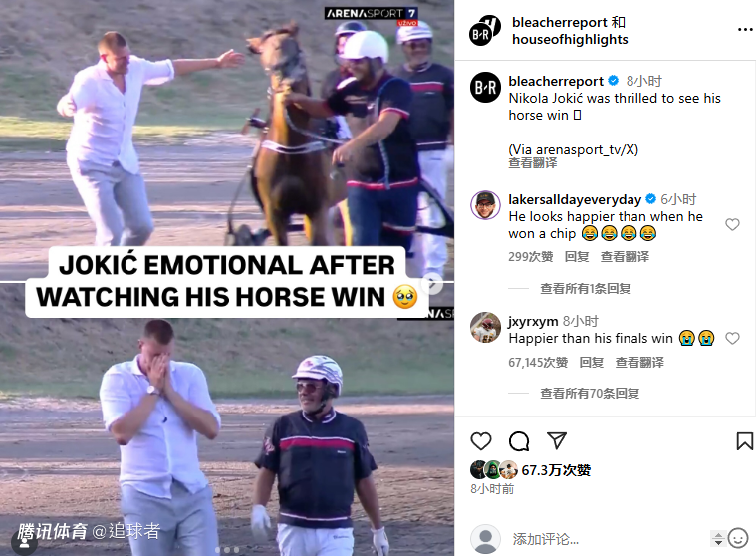756x556 pixels.
Task: Share post via paper plane icon
Action: coord(557,440)
